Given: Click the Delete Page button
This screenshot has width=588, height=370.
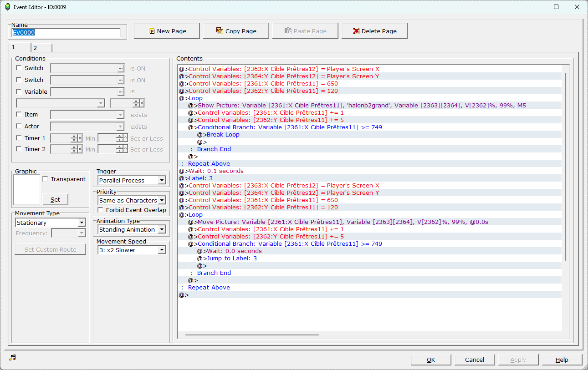Looking at the screenshot, I should (x=374, y=31).
